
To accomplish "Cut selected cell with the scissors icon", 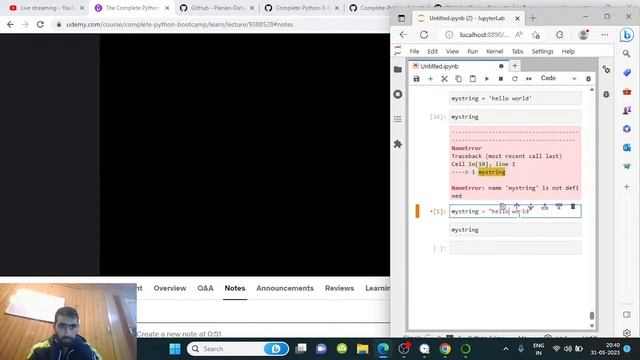I will (444, 79).
